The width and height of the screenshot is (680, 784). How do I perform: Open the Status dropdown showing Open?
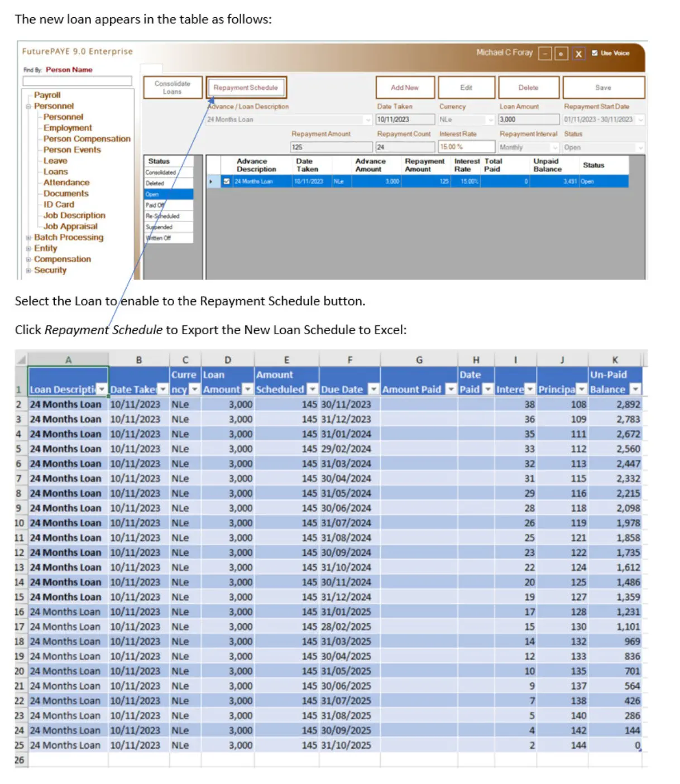[640, 147]
